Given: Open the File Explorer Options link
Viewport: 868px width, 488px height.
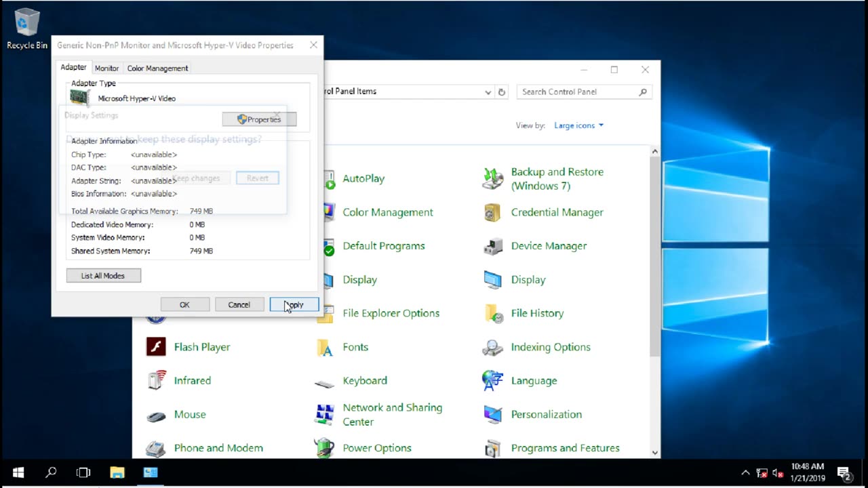Looking at the screenshot, I should [391, 313].
